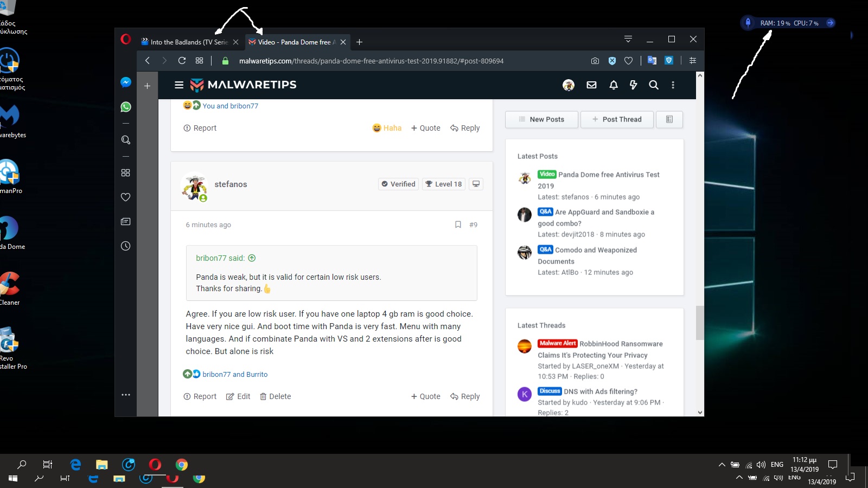Open Bookmarks heart in Opera sidebar
The height and width of the screenshot is (488, 868).
(x=126, y=197)
